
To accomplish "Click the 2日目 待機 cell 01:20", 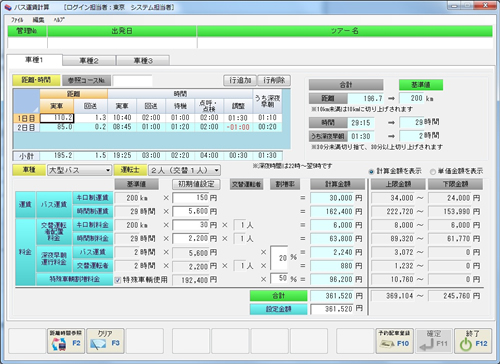I will pyautogui.click(x=180, y=127).
